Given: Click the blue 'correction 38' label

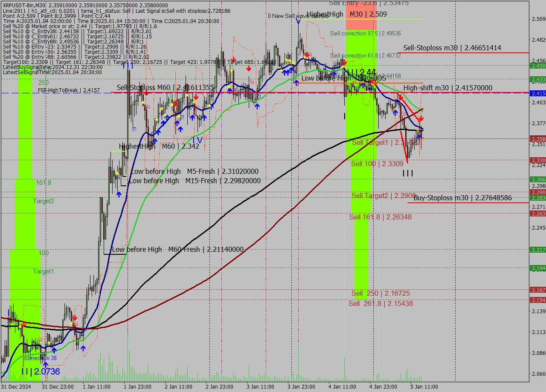Looking at the screenshot, I should (x=41, y=358).
